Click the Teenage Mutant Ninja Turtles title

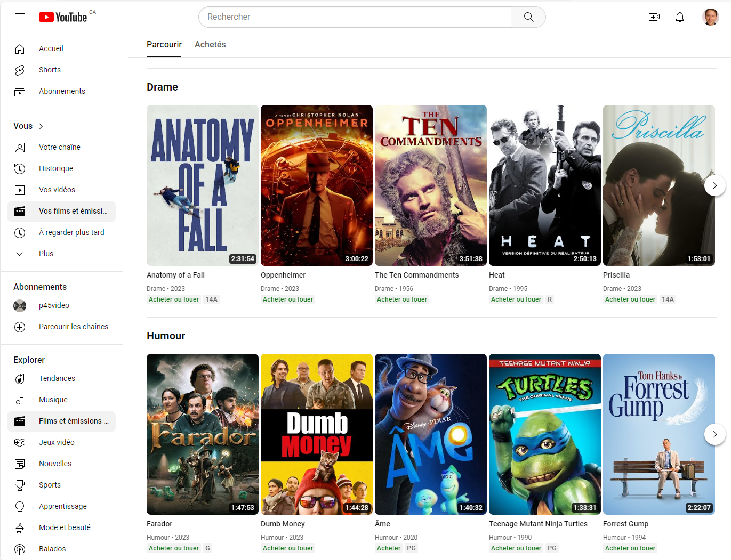[538, 524]
